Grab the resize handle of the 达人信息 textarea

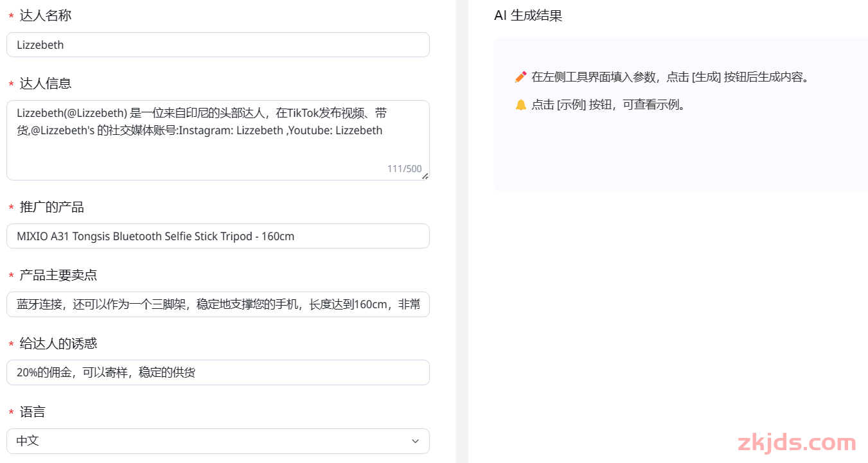(425, 176)
